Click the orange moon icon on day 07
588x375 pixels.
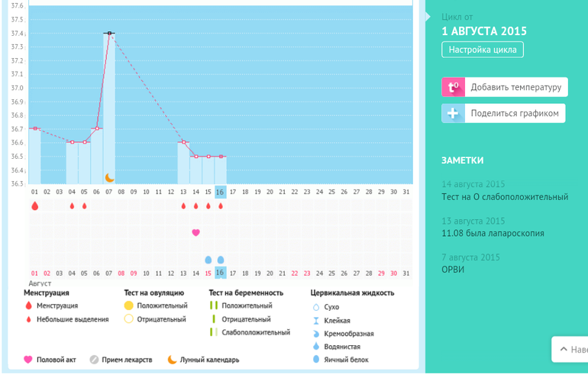(x=109, y=177)
